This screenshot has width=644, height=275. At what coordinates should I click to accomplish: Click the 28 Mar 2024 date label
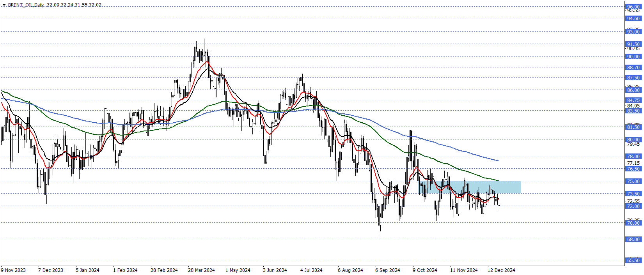[201, 270]
